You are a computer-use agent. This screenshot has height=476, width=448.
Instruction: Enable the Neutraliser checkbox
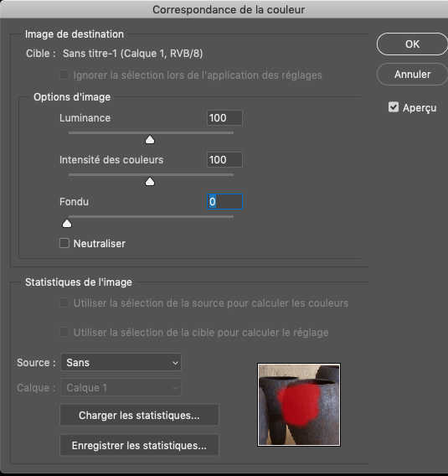(64, 243)
